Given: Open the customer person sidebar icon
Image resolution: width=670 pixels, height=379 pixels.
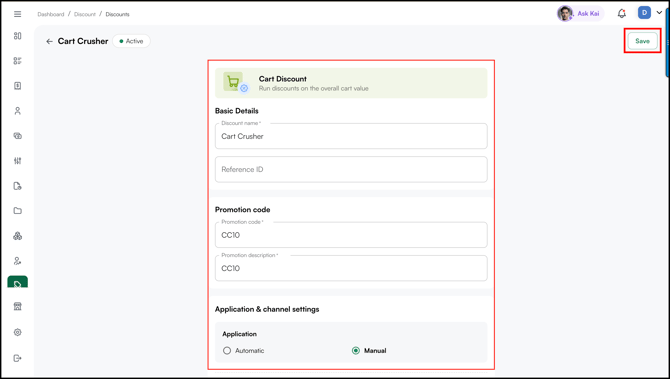Looking at the screenshot, I should coord(18,111).
